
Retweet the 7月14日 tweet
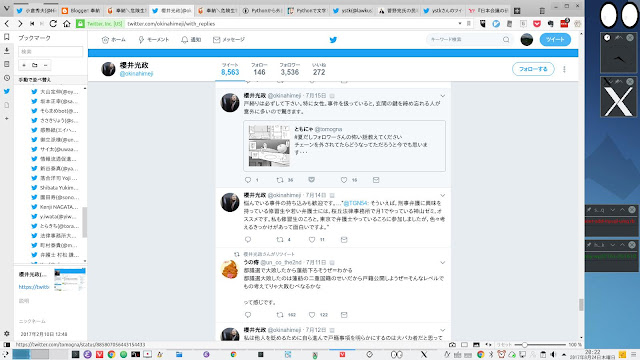pyautogui.click(x=280, y=240)
